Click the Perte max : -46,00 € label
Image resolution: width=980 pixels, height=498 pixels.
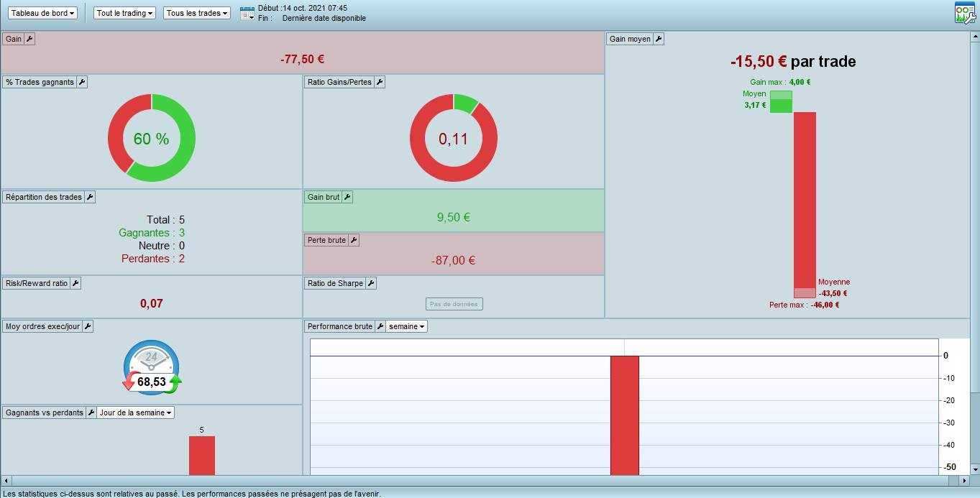(x=804, y=305)
